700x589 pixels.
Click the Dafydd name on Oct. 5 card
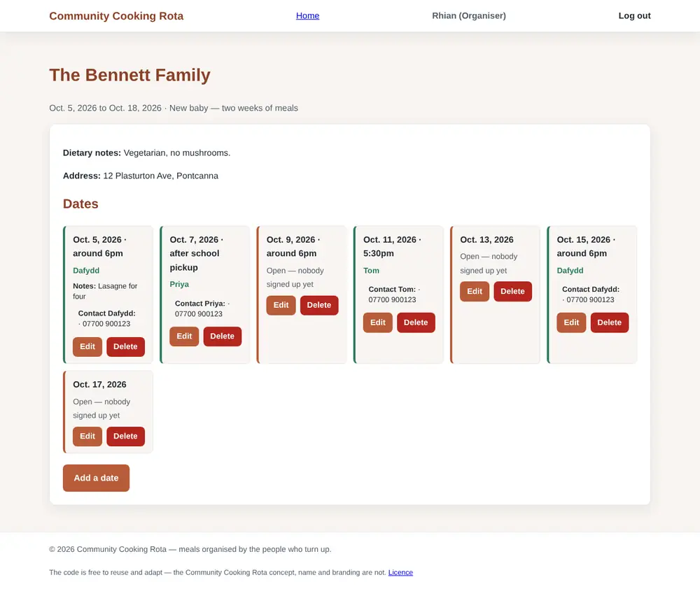coord(86,271)
